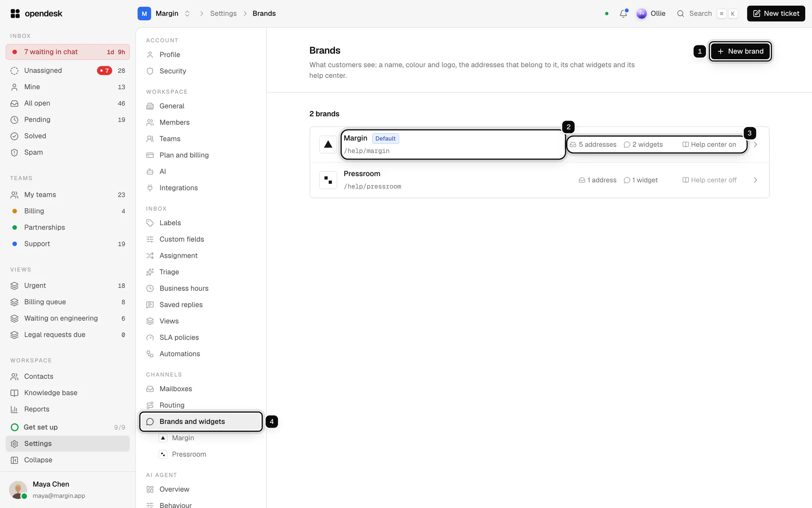Expand the Pressroom brand row chevron
812x508 pixels.
coord(755,180)
